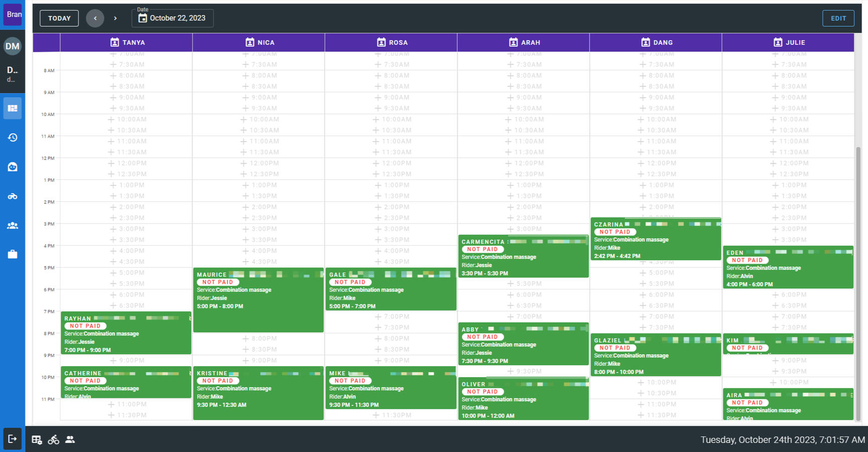Advance to next day with right chevron
868x452 pixels.
click(115, 18)
